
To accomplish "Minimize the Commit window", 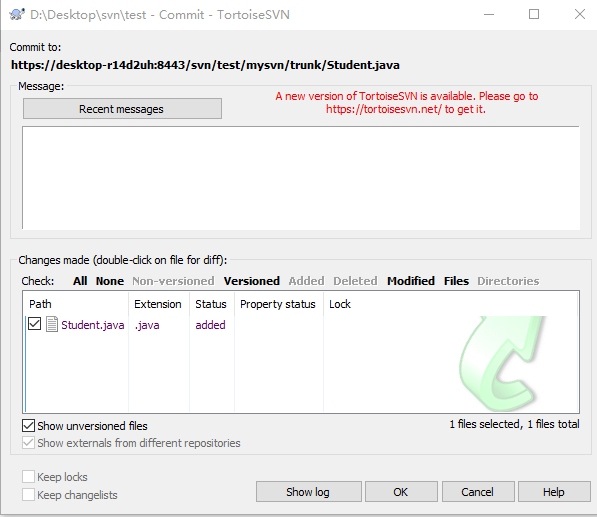I will 489,14.
